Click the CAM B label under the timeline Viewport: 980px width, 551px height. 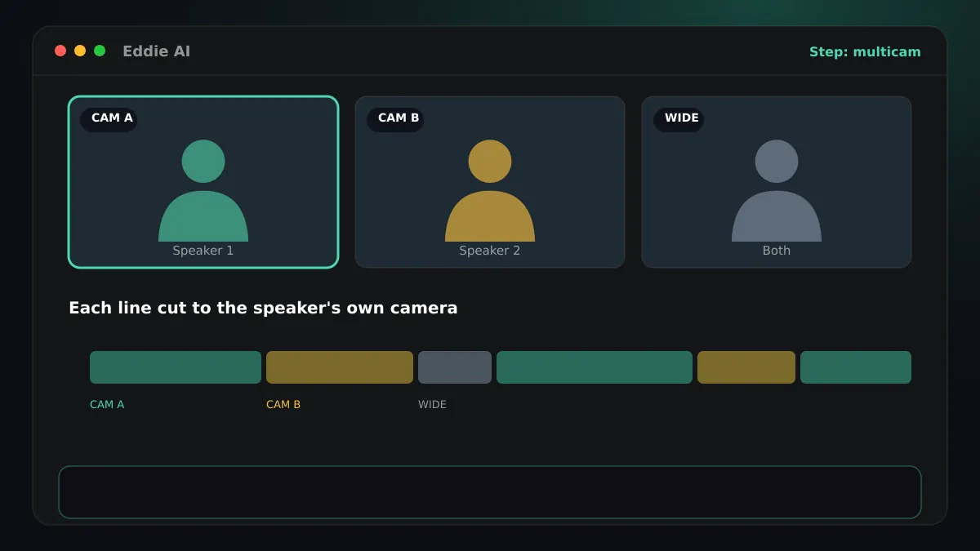point(283,405)
